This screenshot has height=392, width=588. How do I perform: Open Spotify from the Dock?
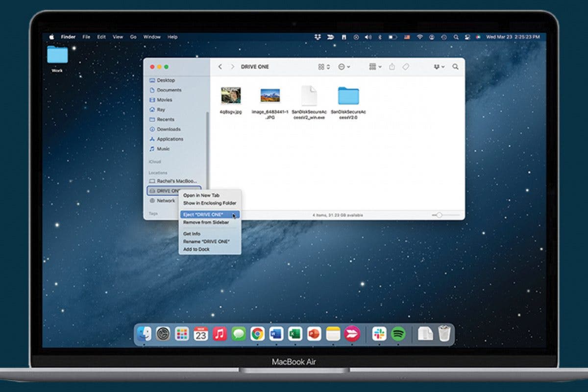coord(398,334)
